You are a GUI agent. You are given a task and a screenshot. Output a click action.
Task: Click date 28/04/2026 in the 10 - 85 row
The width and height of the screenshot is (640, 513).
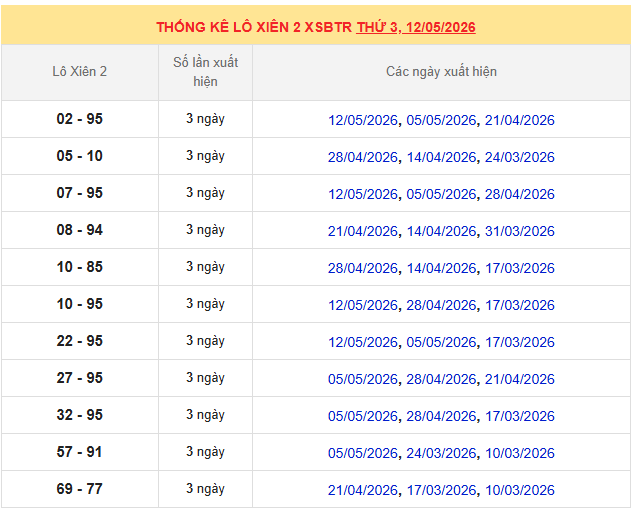[x=363, y=268]
